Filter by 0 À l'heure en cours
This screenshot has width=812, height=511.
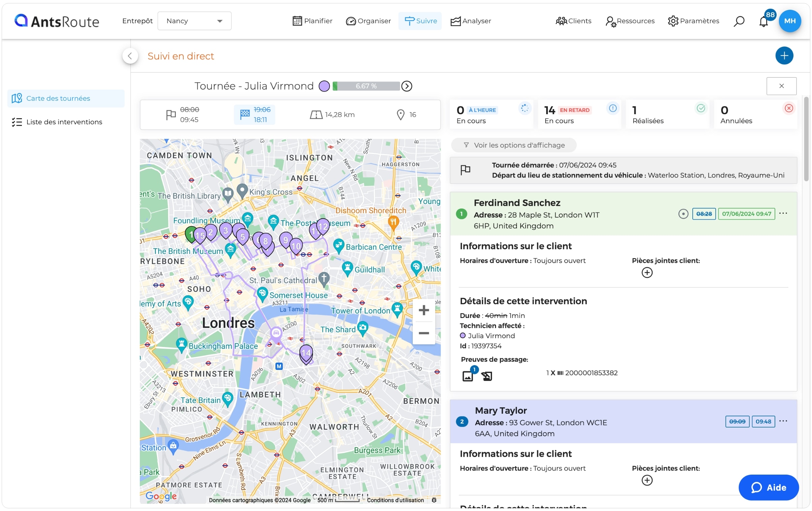pos(491,115)
